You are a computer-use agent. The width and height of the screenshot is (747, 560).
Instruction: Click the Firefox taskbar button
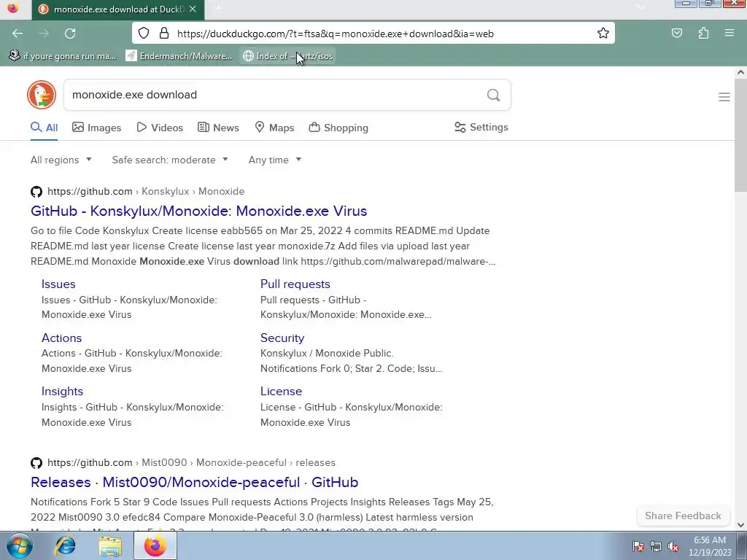coord(155,545)
